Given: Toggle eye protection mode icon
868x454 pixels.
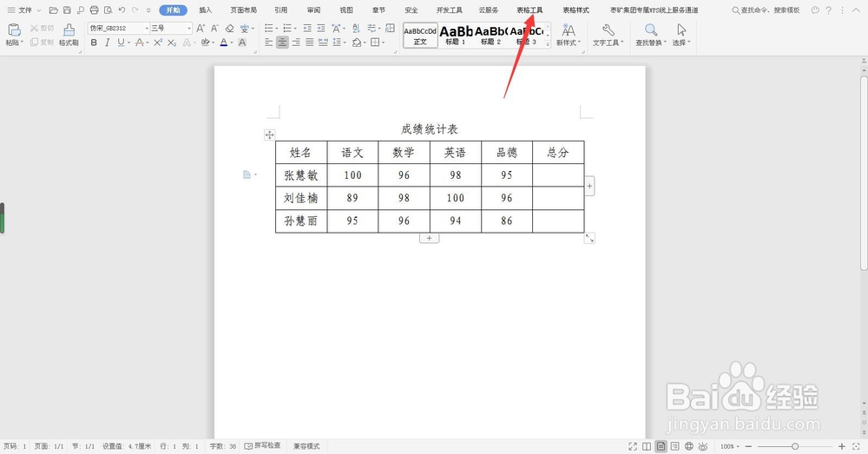Looking at the screenshot, I should click(703, 446).
